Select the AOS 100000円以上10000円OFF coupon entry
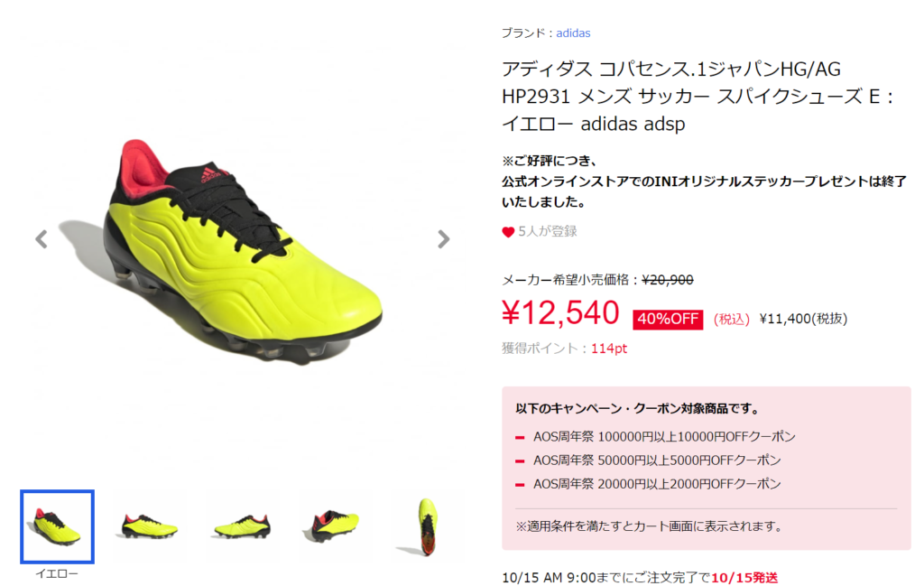The height and width of the screenshot is (586, 924). [664, 437]
